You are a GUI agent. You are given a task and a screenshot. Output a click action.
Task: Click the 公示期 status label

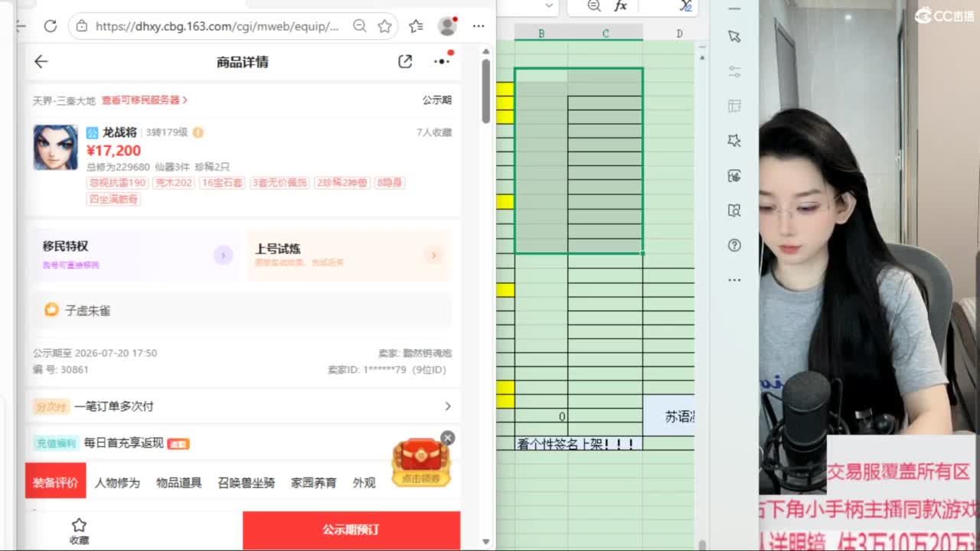click(x=437, y=100)
